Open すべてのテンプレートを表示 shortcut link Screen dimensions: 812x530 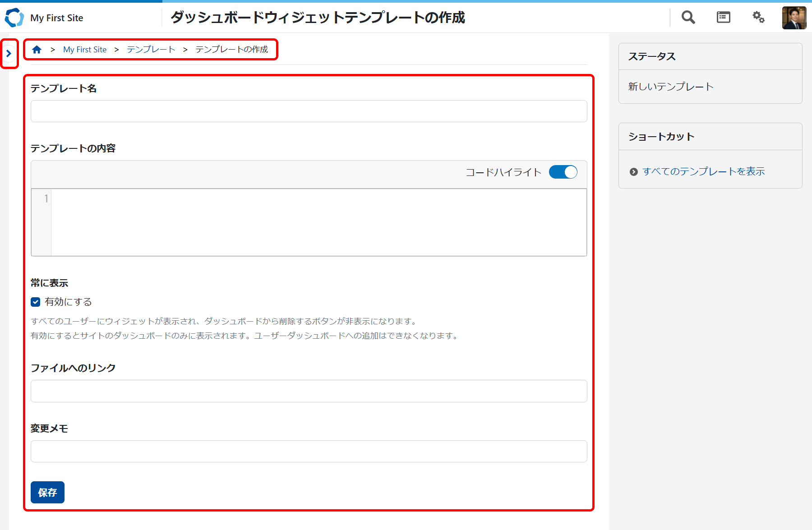click(703, 171)
